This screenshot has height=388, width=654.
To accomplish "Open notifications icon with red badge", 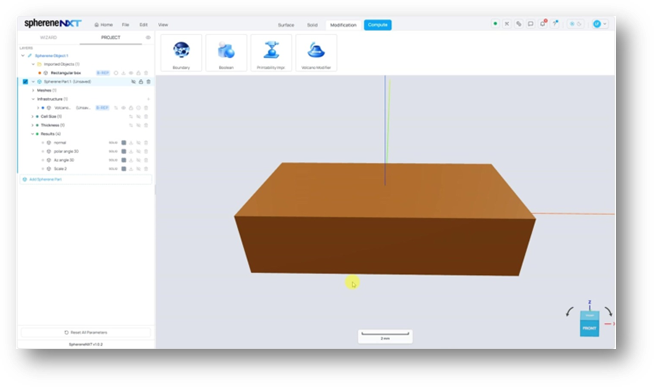I will (543, 24).
